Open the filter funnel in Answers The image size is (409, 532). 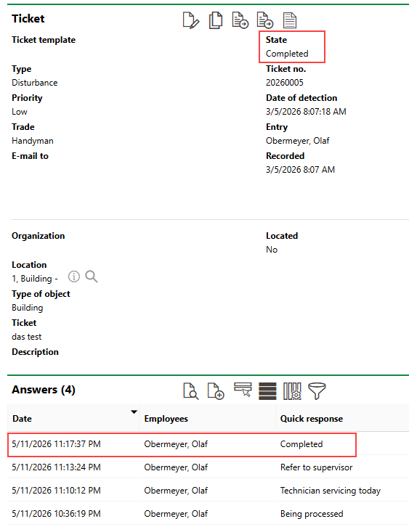click(x=317, y=391)
